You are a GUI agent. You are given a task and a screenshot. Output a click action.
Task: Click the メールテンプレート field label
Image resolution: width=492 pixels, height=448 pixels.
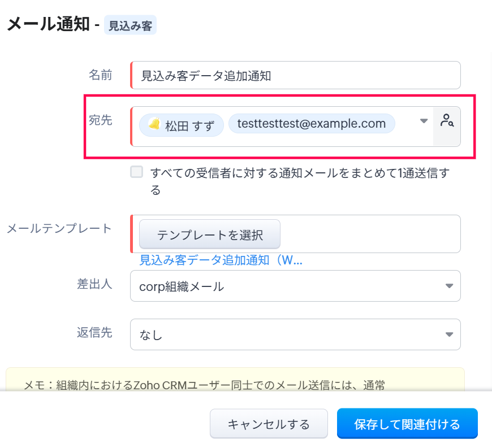59,229
